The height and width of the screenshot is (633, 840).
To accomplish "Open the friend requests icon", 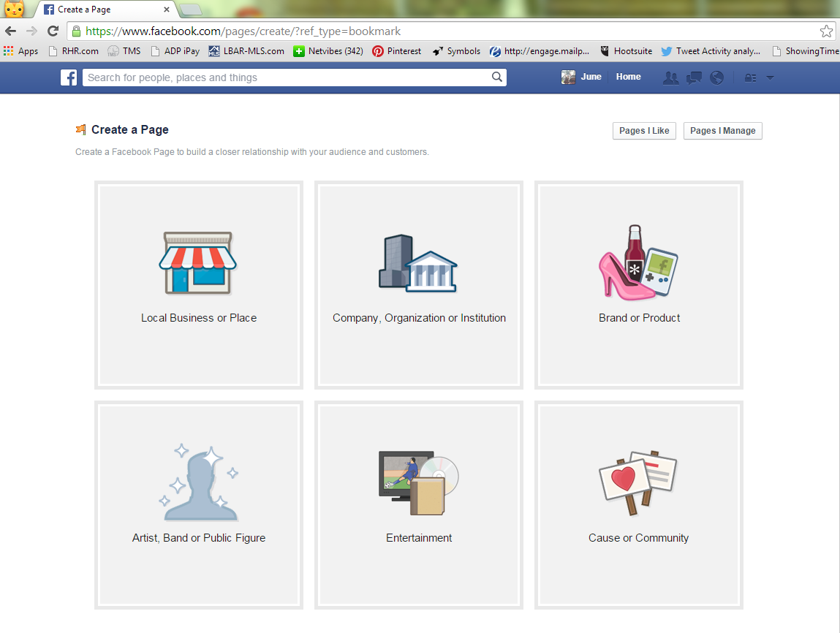I will [670, 77].
